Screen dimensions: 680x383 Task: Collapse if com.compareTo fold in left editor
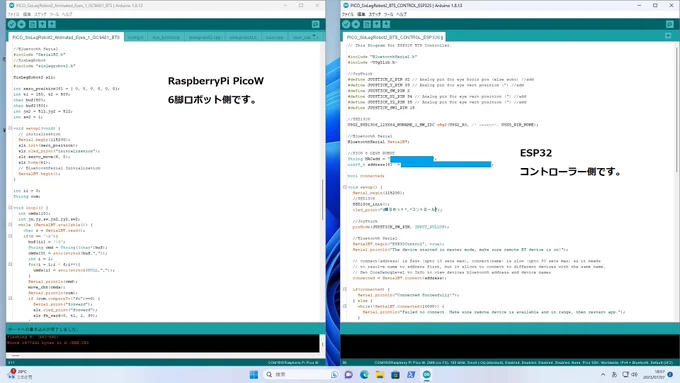click(10, 298)
